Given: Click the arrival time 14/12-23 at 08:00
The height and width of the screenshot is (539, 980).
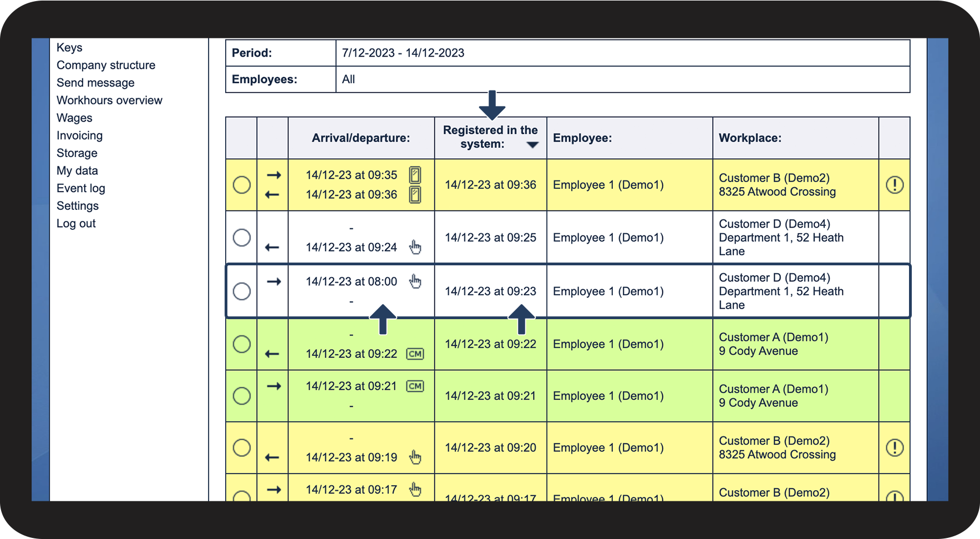Looking at the screenshot, I should click(x=352, y=281).
